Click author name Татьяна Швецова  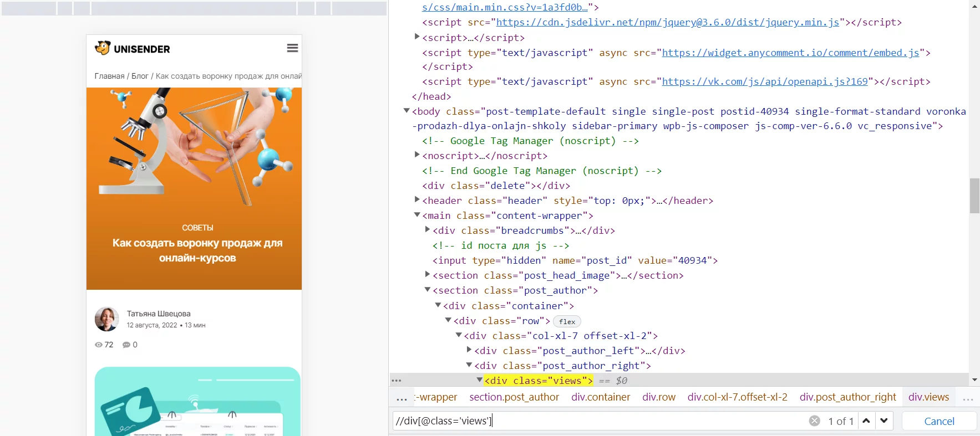pyautogui.click(x=159, y=314)
